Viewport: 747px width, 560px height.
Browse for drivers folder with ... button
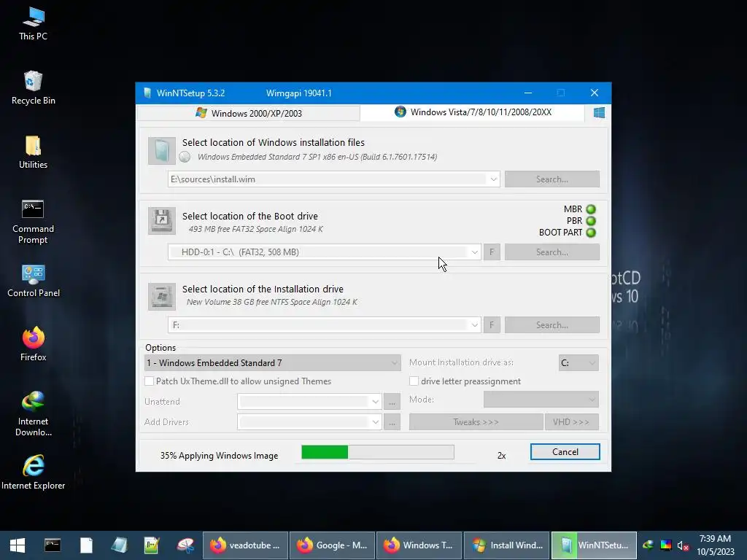pyautogui.click(x=392, y=422)
